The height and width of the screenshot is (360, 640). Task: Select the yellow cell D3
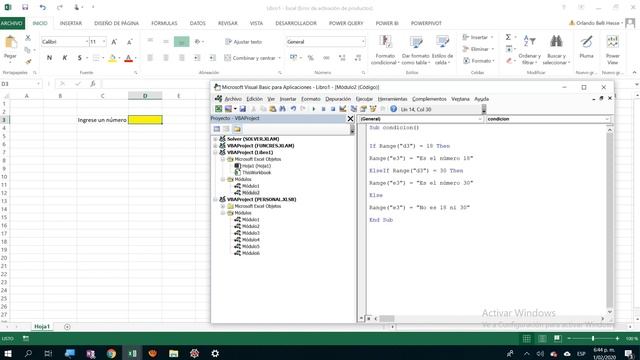[145, 120]
